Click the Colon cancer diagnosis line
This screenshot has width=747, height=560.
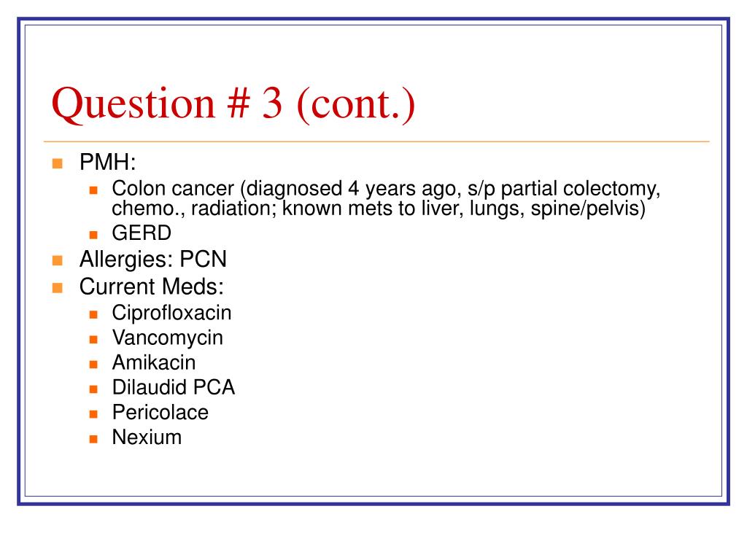click(x=386, y=189)
